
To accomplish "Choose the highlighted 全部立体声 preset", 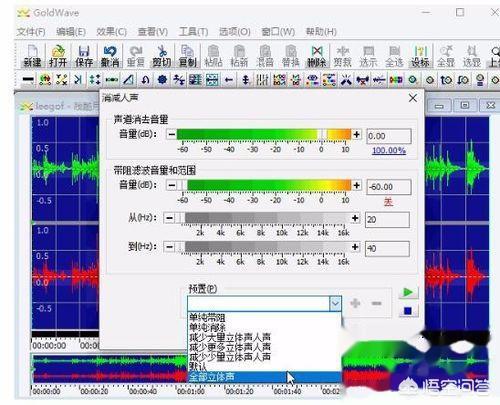I will coord(265,377).
